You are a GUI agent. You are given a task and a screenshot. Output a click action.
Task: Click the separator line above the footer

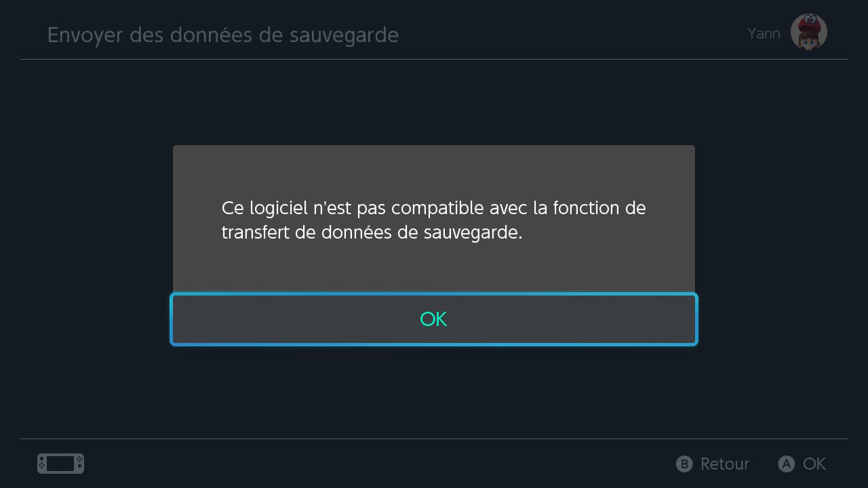434,439
